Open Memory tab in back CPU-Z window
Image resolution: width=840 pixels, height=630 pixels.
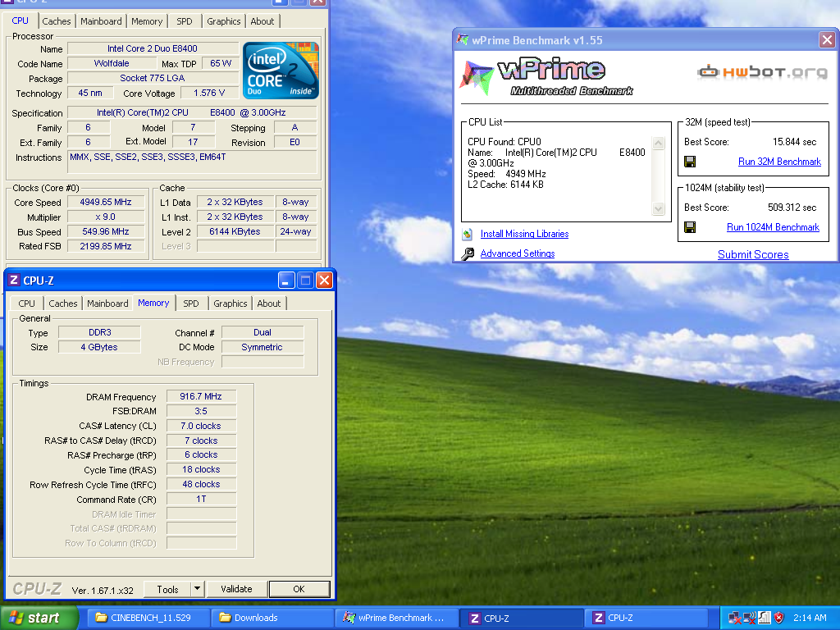(147, 21)
